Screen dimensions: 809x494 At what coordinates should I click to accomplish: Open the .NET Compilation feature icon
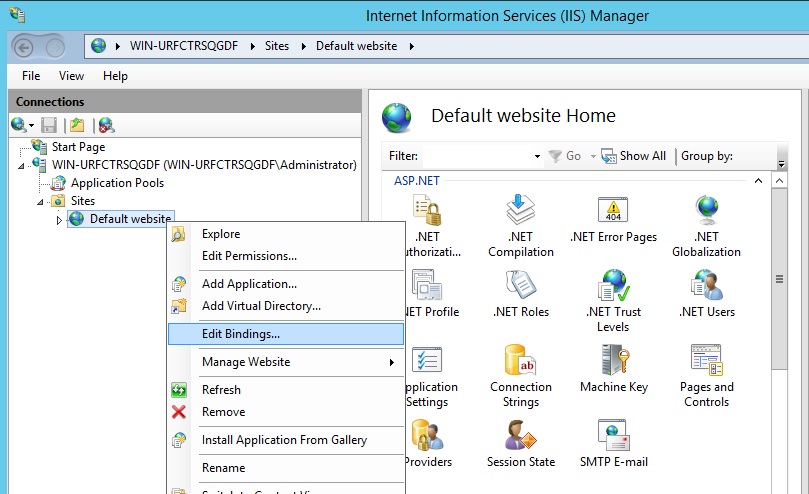(520, 213)
